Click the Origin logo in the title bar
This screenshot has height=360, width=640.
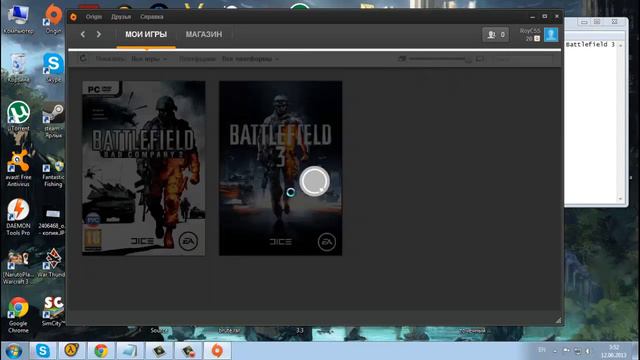click(73, 17)
